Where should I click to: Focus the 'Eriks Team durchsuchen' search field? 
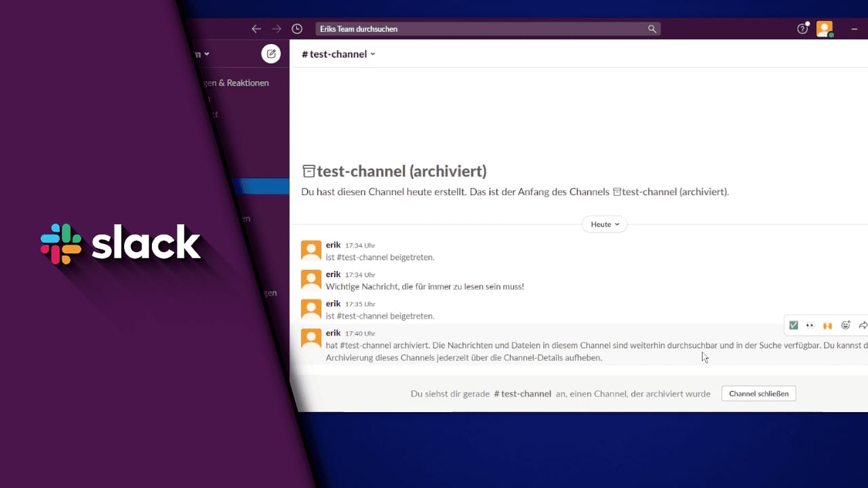point(488,28)
